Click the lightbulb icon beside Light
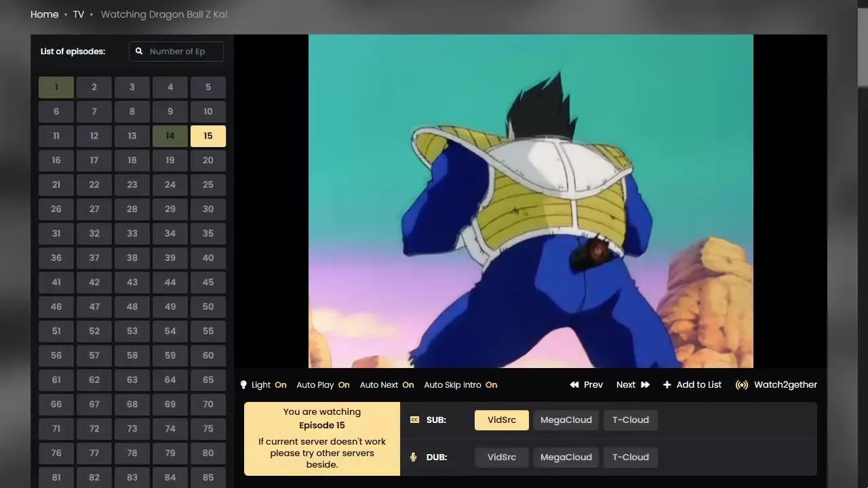The height and width of the screenshot is (488, 868). [243, 385]
